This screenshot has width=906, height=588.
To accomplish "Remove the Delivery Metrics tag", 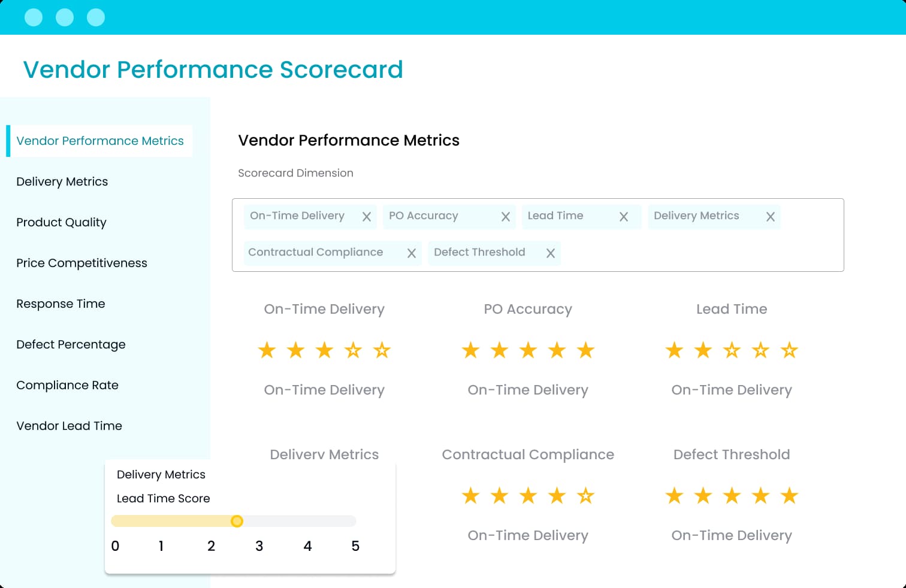I will pyautogui.click(x=771, y=217).
